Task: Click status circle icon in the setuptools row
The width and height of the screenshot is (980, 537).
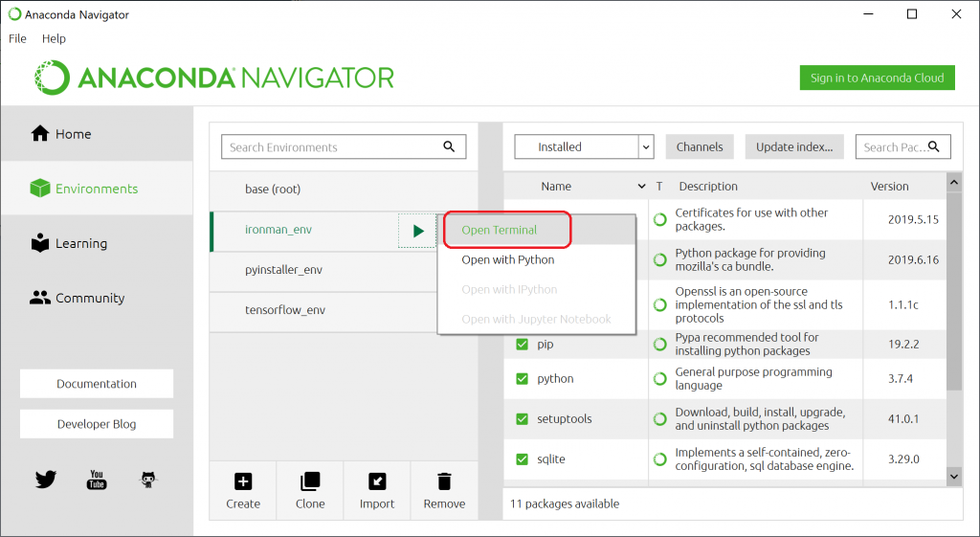Action: click(660, 419)
